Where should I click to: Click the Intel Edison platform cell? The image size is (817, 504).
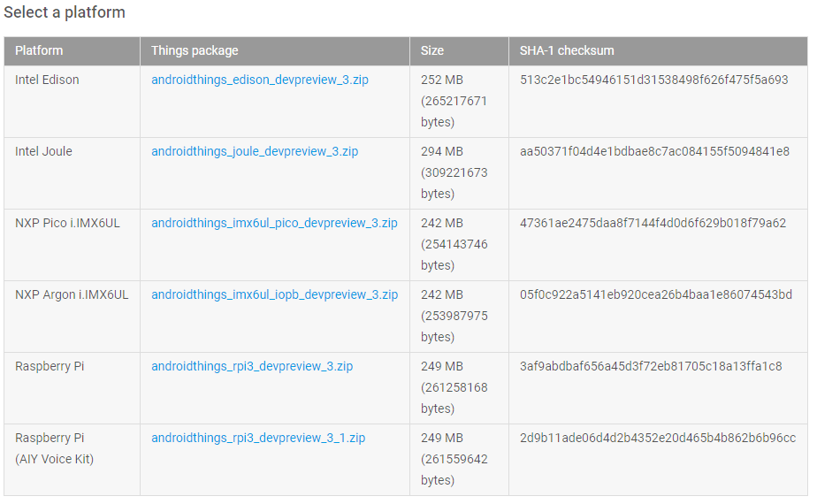(x=47, y=80)
